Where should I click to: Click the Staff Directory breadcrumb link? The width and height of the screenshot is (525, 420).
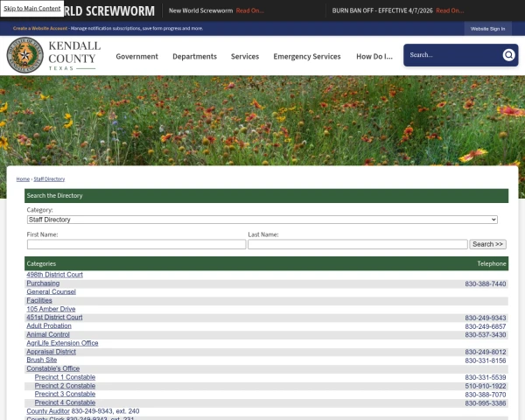[x=49, y=179]
